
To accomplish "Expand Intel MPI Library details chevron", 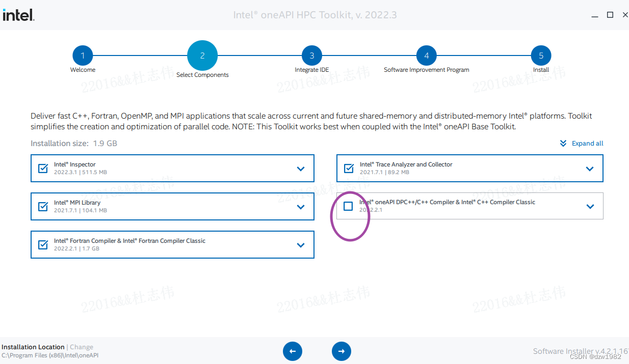I will (x=301, y=207).
